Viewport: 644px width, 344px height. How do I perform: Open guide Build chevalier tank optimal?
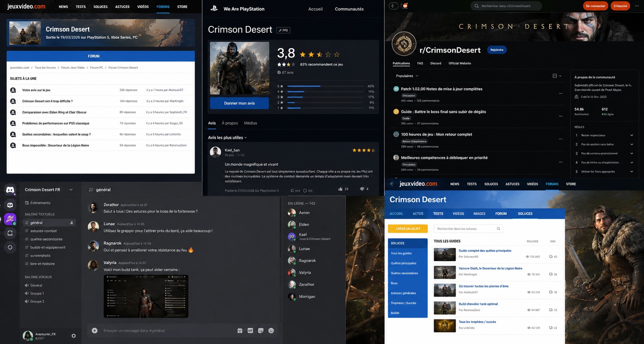click(478, 304)
